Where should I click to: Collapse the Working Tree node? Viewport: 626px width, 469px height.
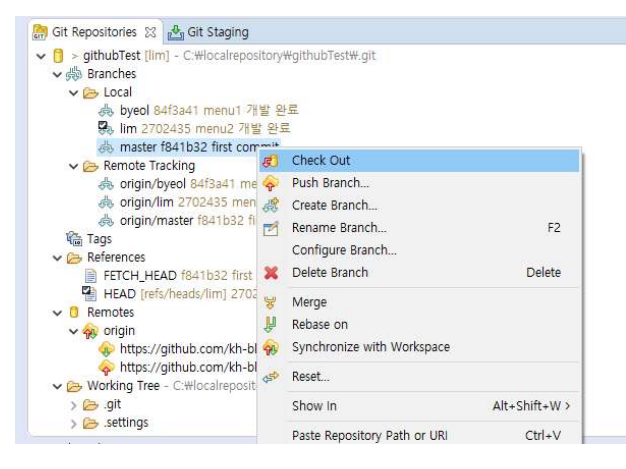(57, 386)
